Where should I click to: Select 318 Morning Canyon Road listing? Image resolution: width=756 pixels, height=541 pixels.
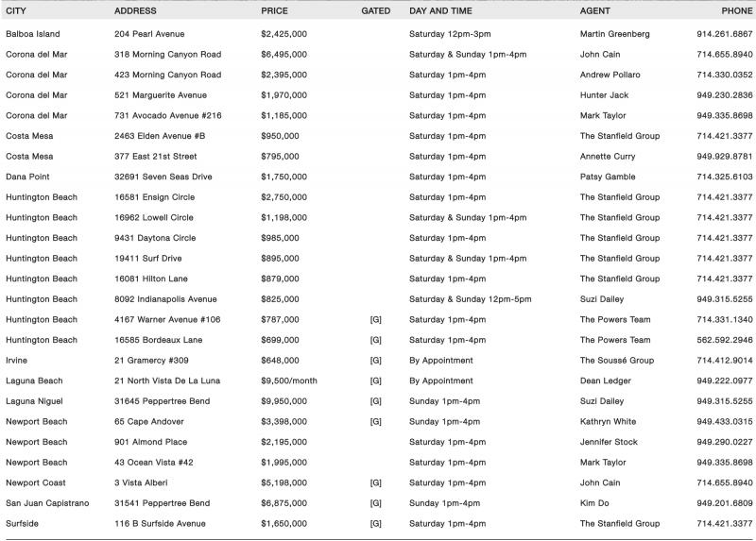(x=167, y=55)
